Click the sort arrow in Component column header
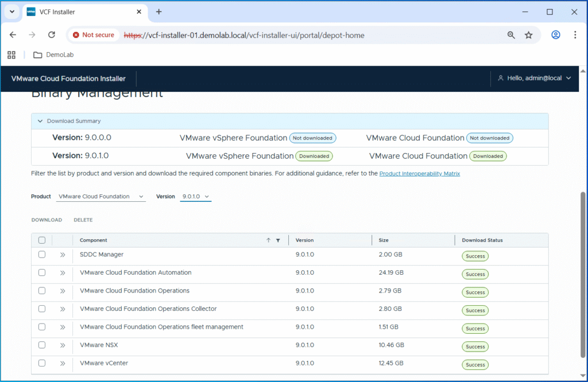Image resolution: width=588 pixels, height=382 pixels. pyautogui.click(x=268, y=240)
